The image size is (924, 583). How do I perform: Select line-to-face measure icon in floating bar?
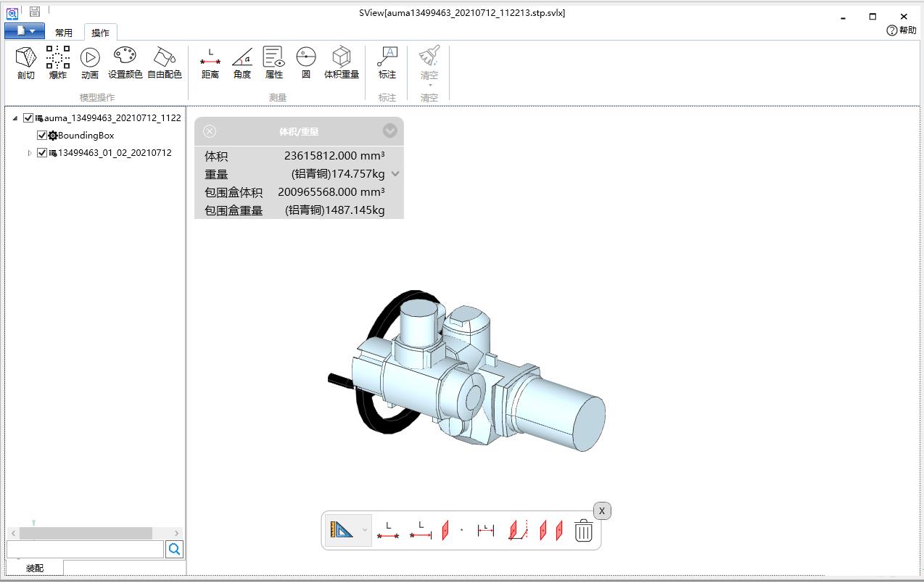pos(518,531)
